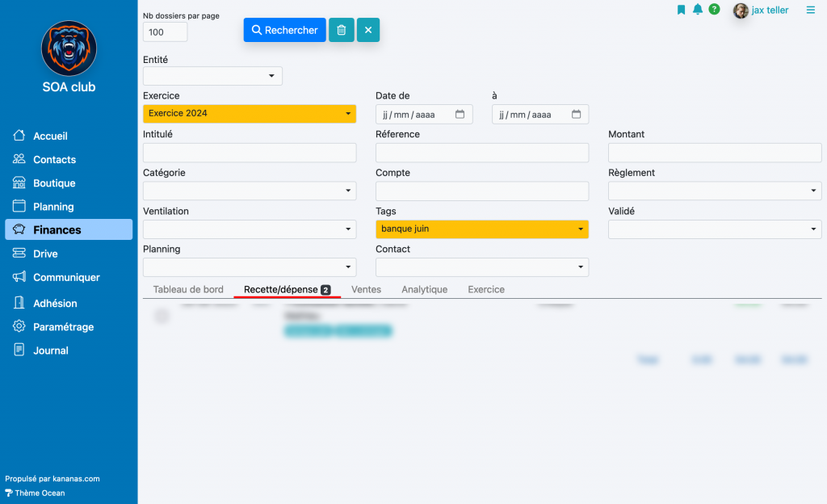Click the Rechercher button
827x504 pixels.
click(x=284, y=30)
